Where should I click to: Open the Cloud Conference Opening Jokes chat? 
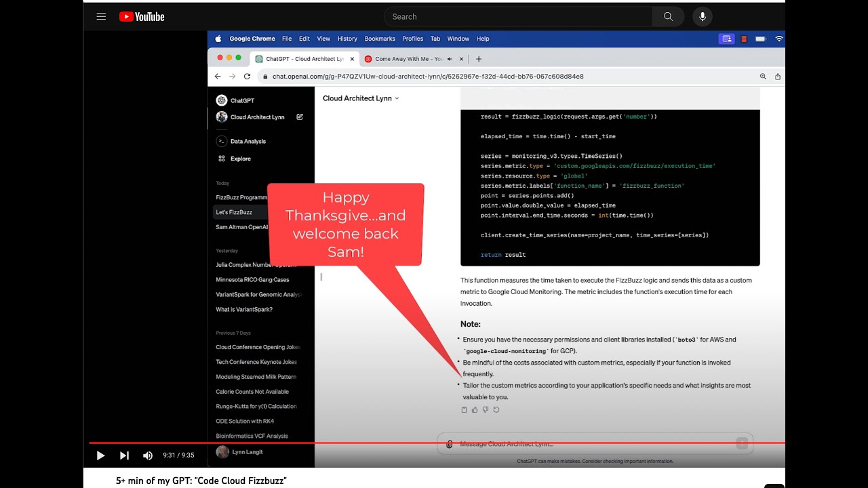pyautogui.click(x=258, y=347)
